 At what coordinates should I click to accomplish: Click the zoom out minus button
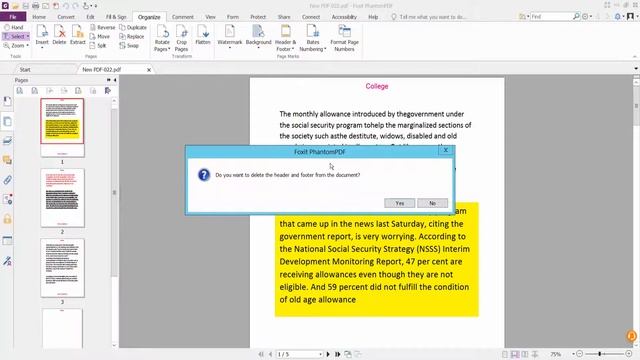coord(580,354)
